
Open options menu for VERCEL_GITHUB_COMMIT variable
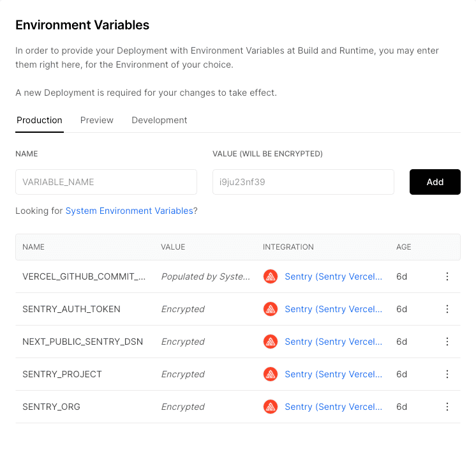coord(447,276)
